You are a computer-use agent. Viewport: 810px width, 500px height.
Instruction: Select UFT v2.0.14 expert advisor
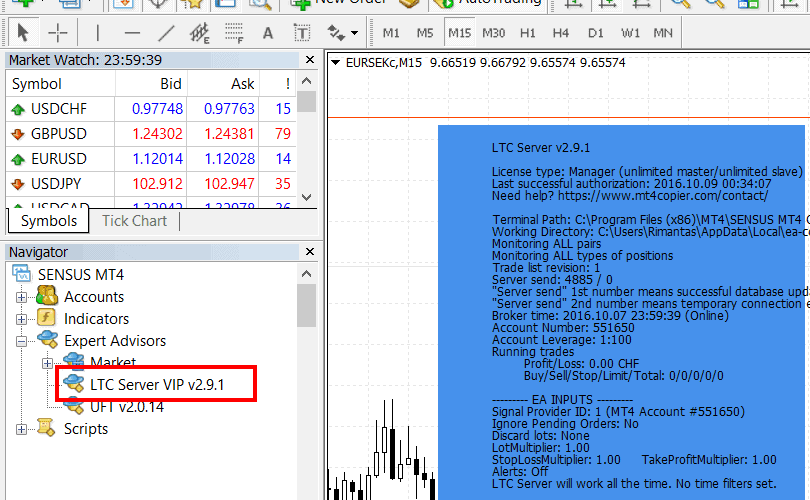pos(127,407)
